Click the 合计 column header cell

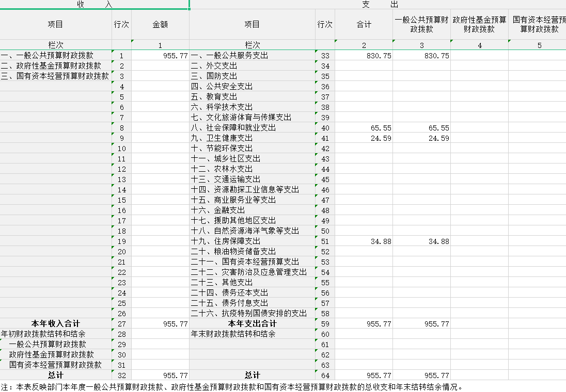click(364, 24)
